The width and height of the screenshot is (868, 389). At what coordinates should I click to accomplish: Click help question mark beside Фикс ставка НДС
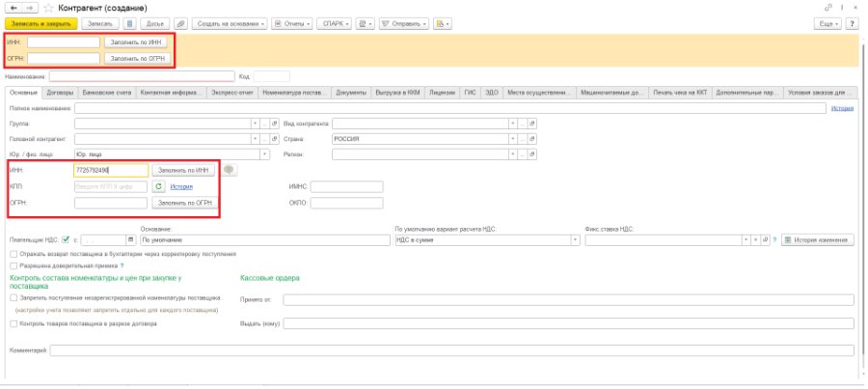tap(775, 240)
